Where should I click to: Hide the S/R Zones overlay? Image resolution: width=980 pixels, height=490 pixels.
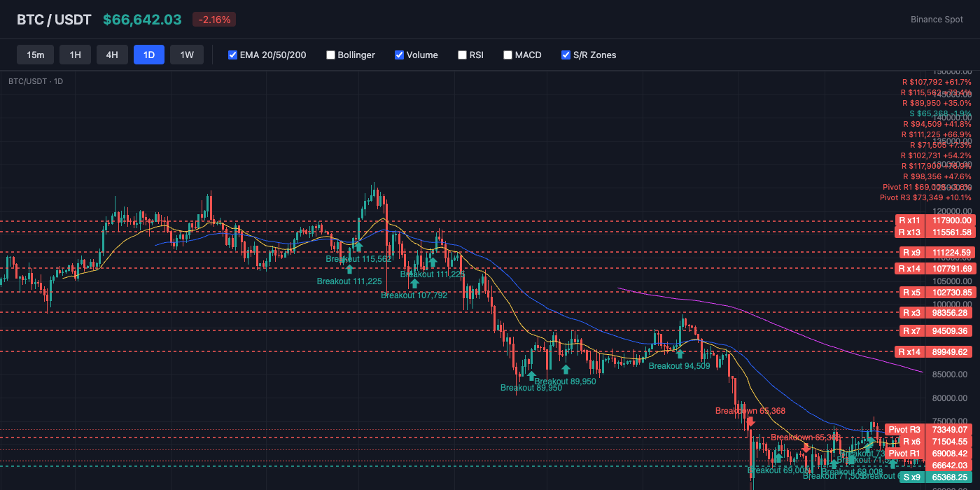[x=566, y=55]
